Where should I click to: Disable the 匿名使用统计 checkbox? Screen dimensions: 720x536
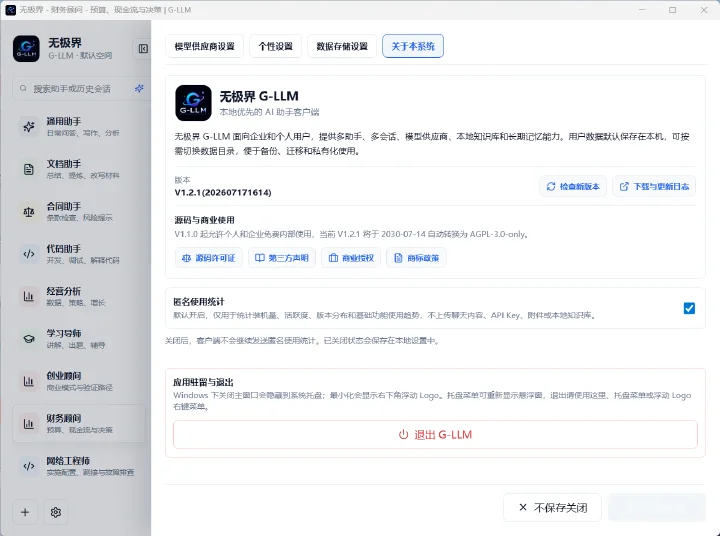coord(689,308)
